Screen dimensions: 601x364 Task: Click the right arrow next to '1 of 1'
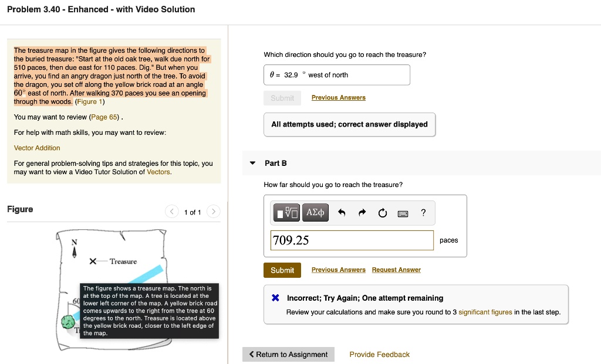pyautogui.click(x=213, y=212)
